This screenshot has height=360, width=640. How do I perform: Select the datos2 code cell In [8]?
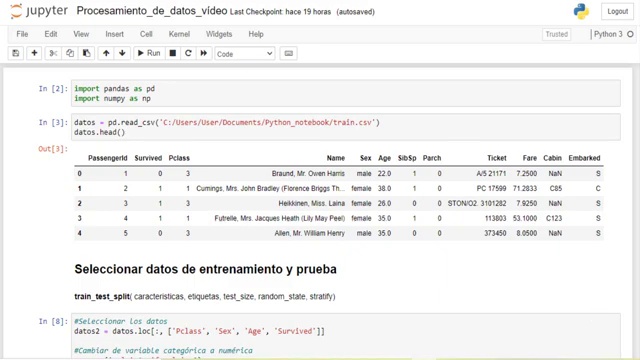(346, 336)
